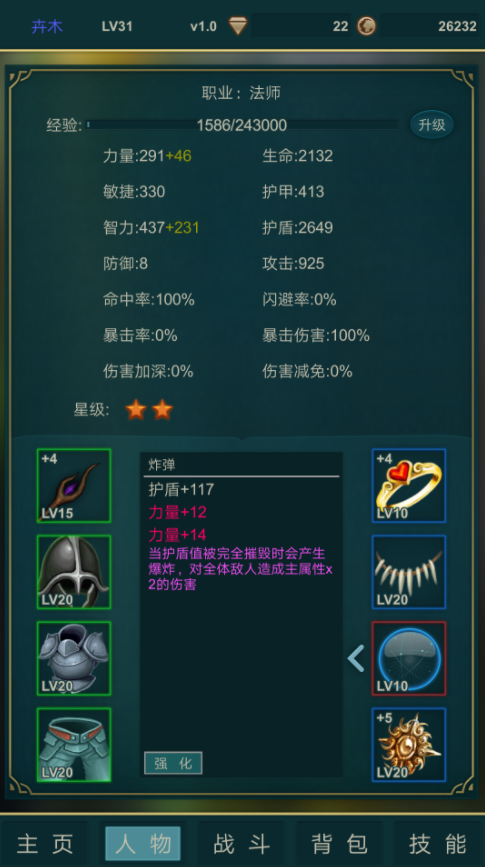The image size is (485, 867).
Task: Collapse item details with left chevron
Action: pyautogui.click(x=356, y=658)
